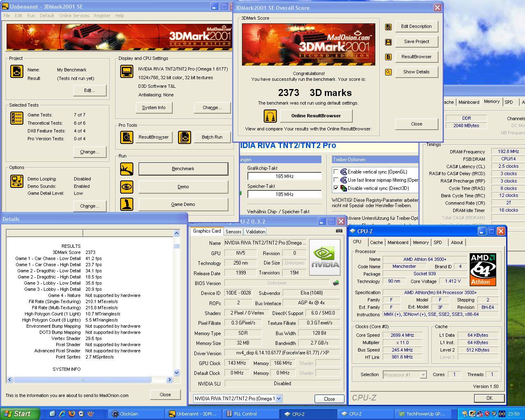Screen dimensions: 525x420
Task: Click the Show Details magnifier icon
Action: tap(388, 73)
